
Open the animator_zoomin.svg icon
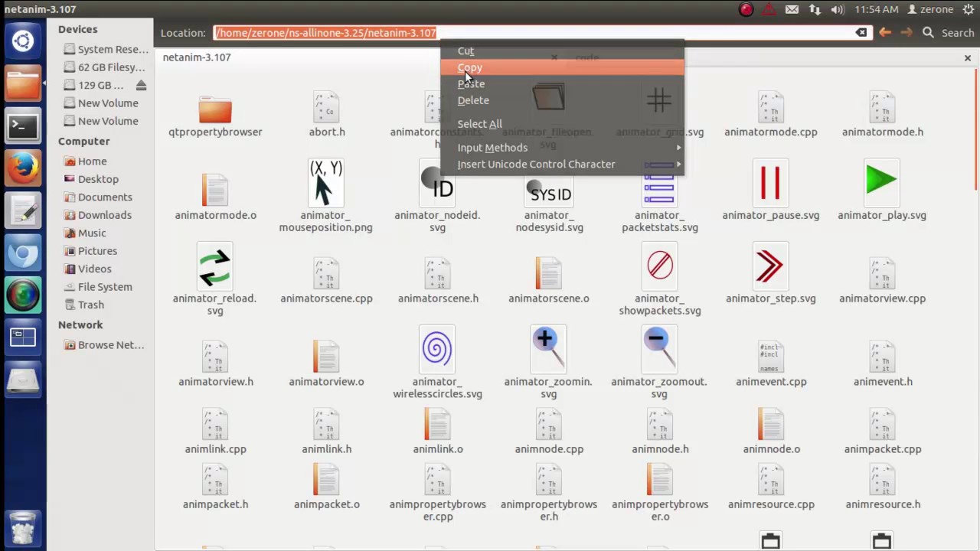[x=549, y=349]
